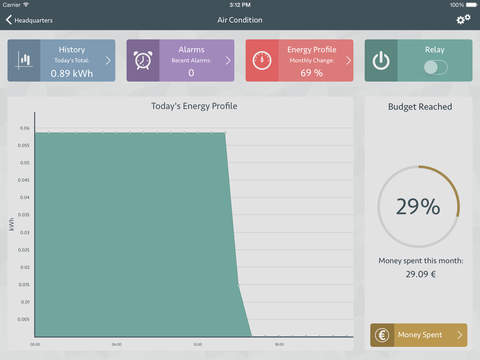Open the Money Spent chevron
The image size is (480, 360).
(x=460, y=335)
